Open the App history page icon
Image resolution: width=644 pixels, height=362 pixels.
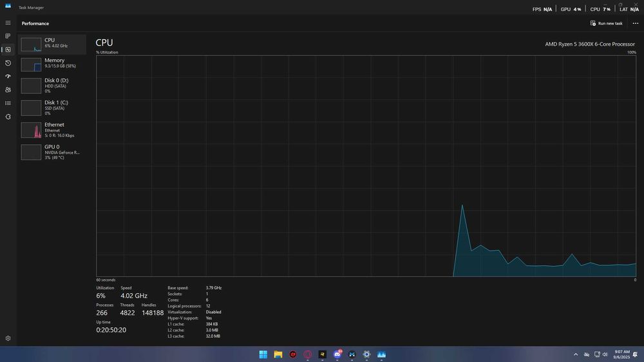8,63
